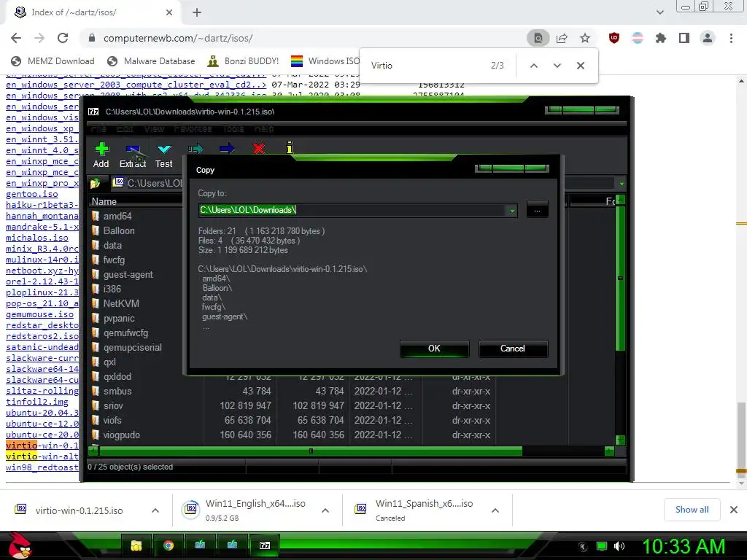The width and height of the screenshot is (747, 560).
Task: Click the up-folder icon beside address bar
Action: tap(96, 183)
